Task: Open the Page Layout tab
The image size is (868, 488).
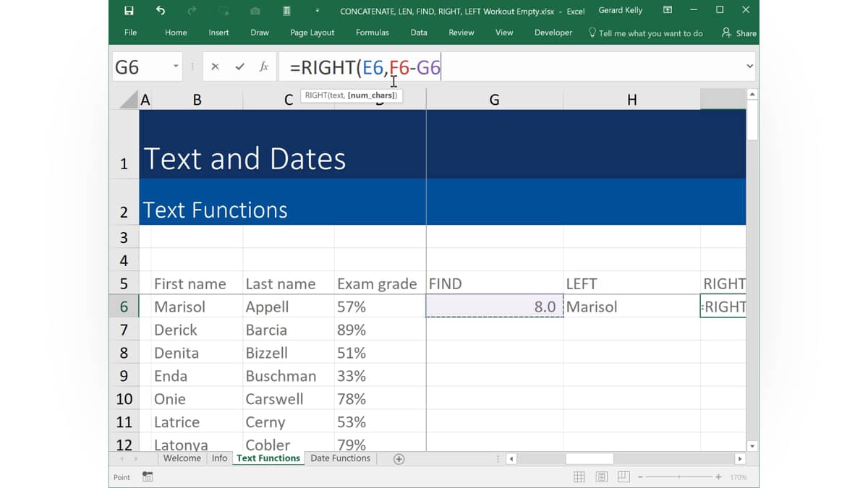Action: 312,33
